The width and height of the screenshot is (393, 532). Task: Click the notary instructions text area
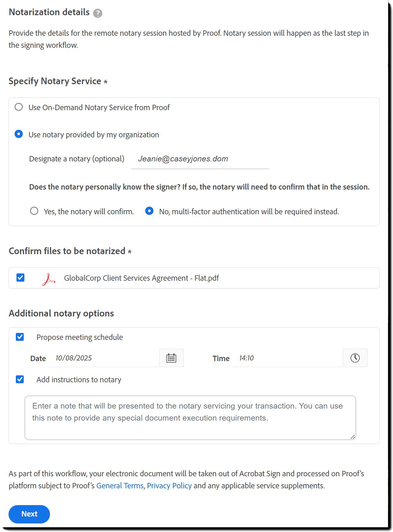(190, 417)
